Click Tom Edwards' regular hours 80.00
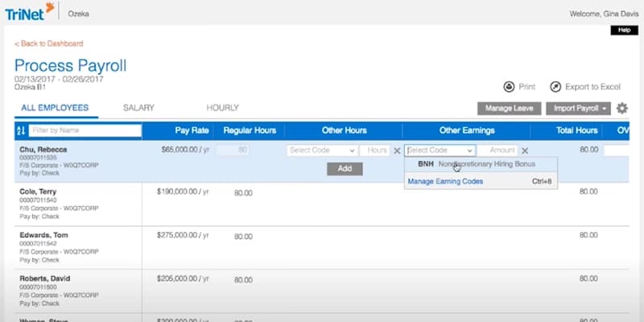The width and height of the screenshot is (644, 322). tap(243, 237)
